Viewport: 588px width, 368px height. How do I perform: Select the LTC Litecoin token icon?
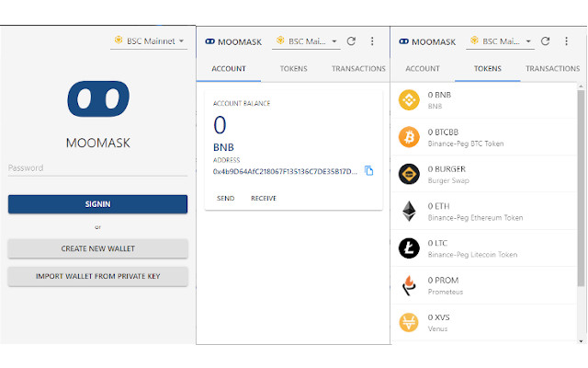pyautogui.click(x=409, y=247)
